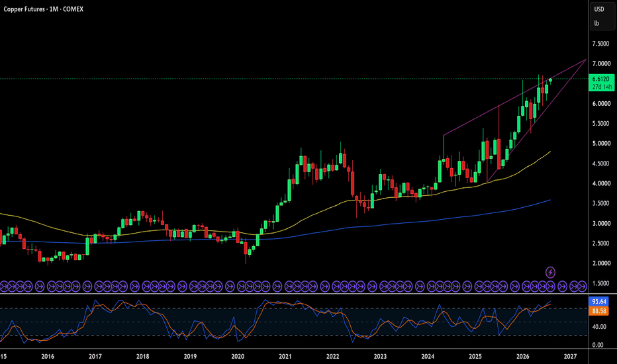Select the blue 95.64 indicator value label
Viewport: 617px width, 364px height.
click(x=599, y=302)
